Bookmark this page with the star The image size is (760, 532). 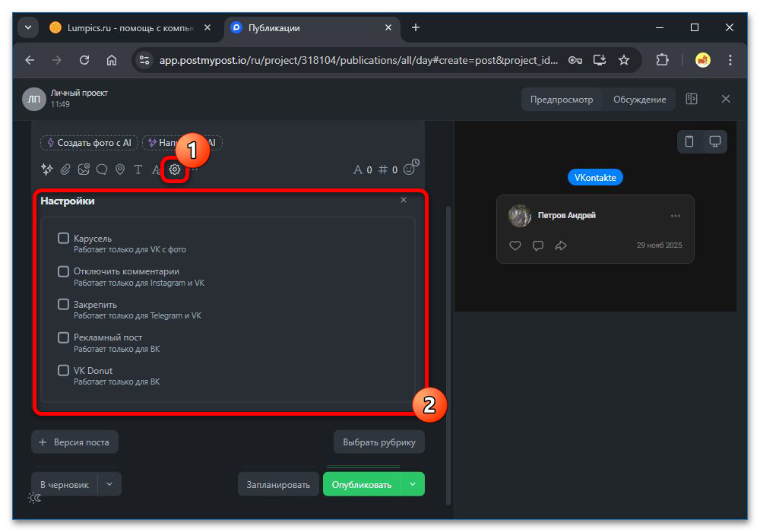[x=624, y=60]
